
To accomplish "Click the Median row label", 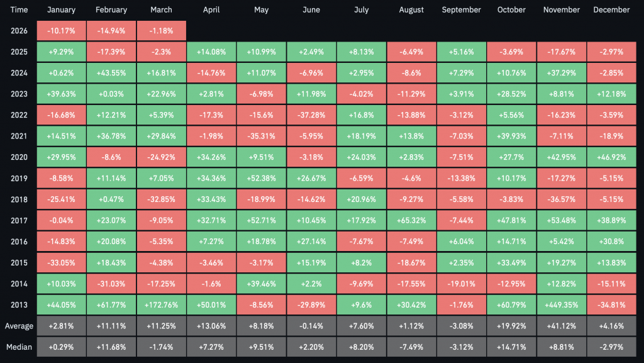I will pyautogui.click(x=18, y=347).
